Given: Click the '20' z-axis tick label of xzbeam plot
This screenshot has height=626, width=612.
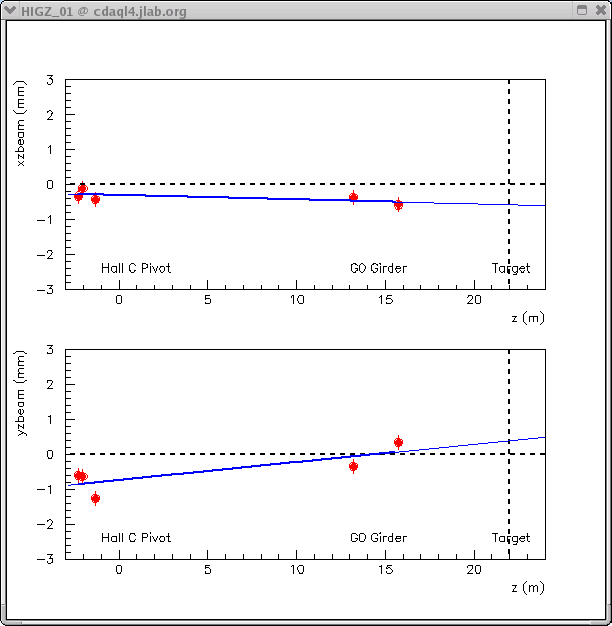Looking at the screenshot, I should pyautogui.click(x=474, y=300).
